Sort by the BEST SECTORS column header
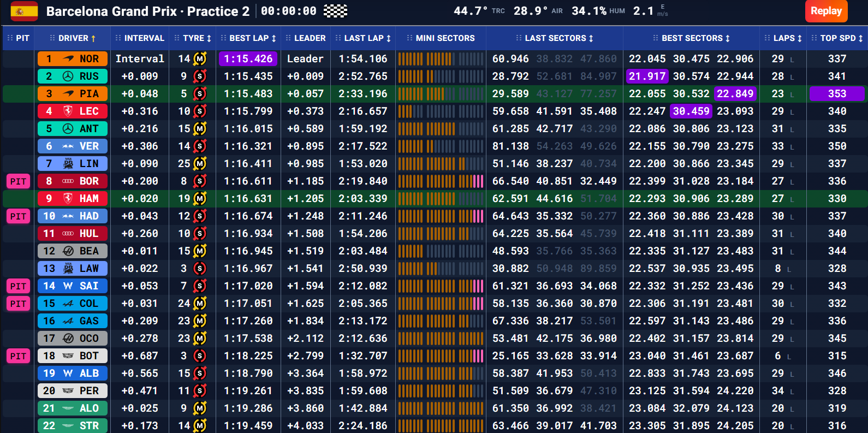The image size is (868, 433). click(692, 38)
